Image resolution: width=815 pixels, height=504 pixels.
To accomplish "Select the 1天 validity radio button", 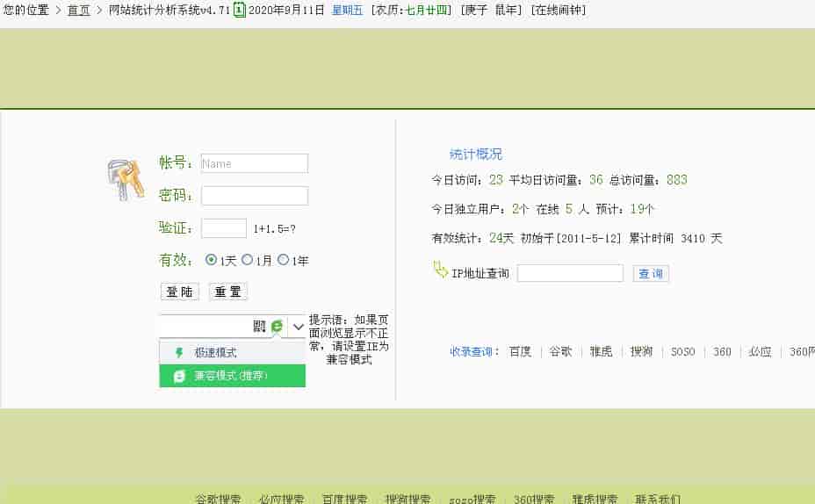I will (211, 260).
